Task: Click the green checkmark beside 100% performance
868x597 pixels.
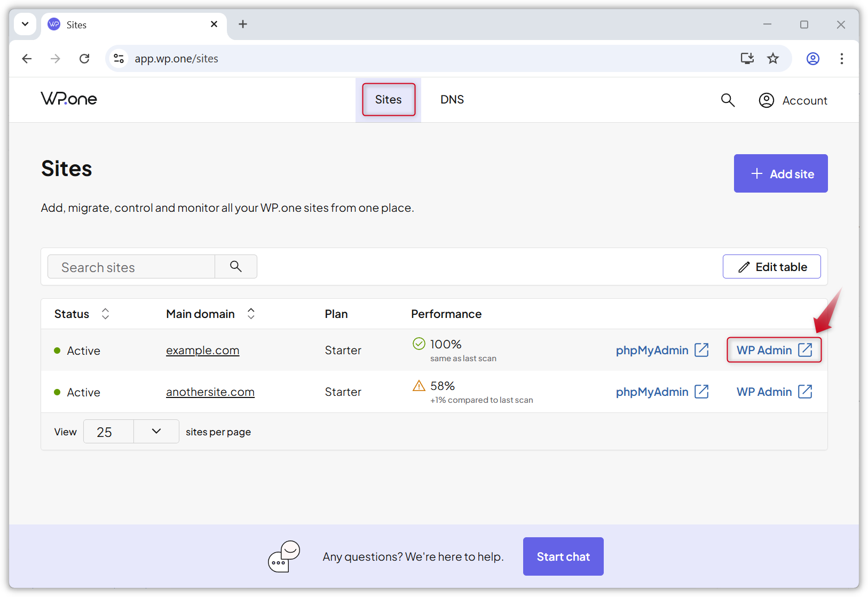Action: tap(419, 344)
